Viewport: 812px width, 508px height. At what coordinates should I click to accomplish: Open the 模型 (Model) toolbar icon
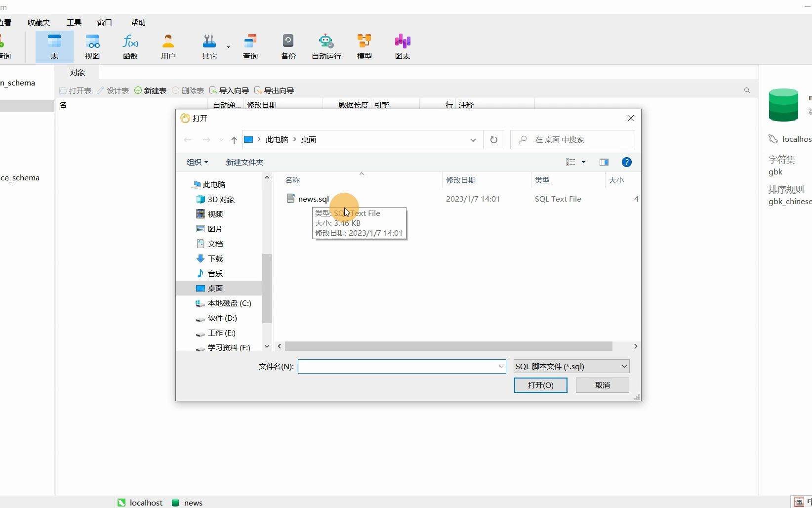(x=365, y=47)
